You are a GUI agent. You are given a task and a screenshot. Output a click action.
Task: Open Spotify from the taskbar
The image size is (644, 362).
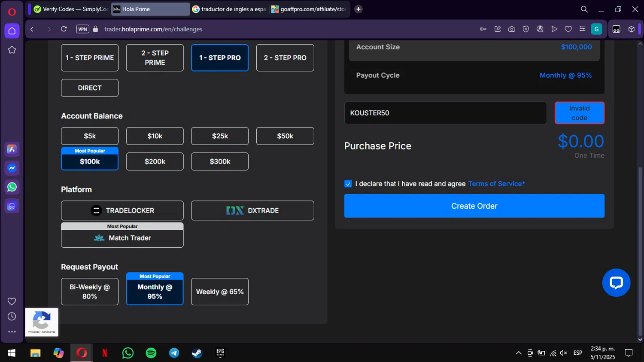[x=151, y=353]
